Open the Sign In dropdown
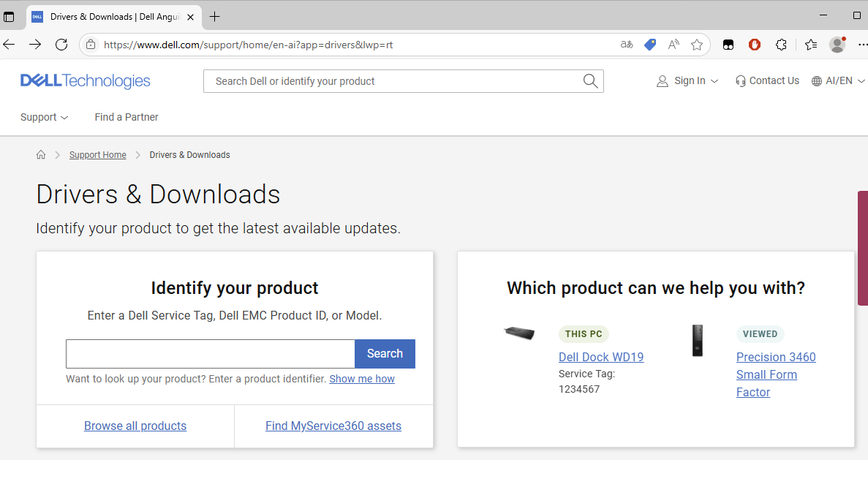Viewport: 868px width, 487px height. 687,80
